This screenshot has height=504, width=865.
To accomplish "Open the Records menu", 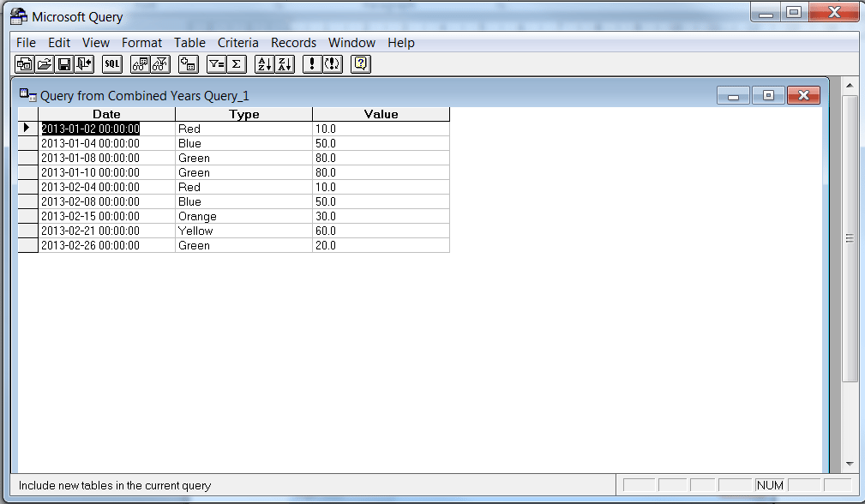I will pos(293,43).
